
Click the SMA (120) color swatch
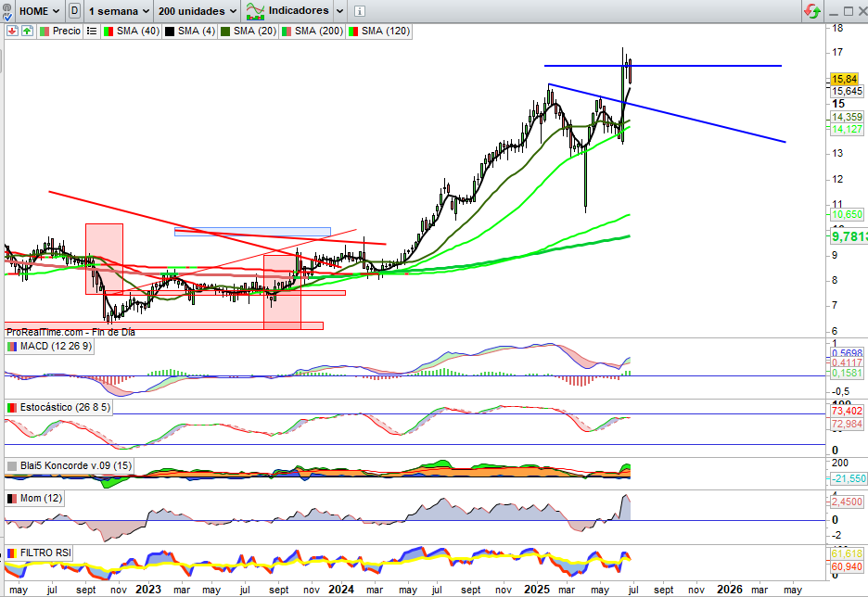click(352, 32)
